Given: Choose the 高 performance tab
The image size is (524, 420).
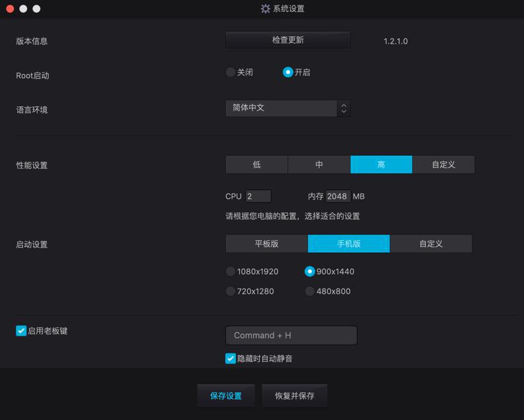Looking at the screenshot, I should pos(381,164).
